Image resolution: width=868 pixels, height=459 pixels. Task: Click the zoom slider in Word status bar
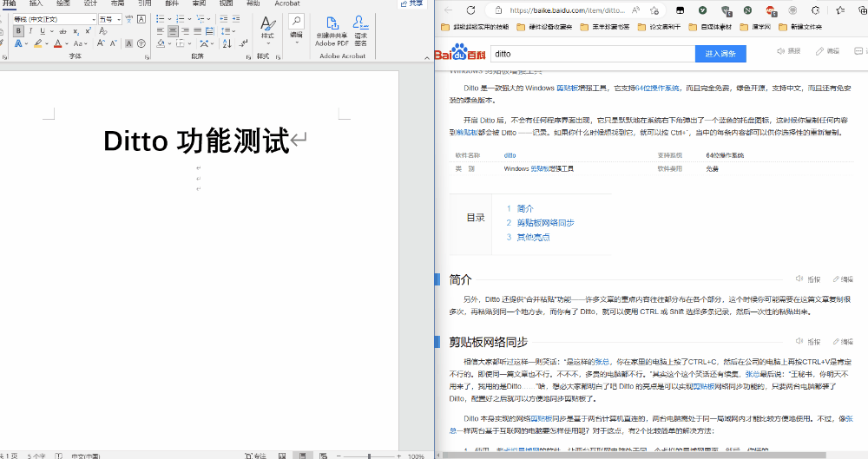click(x=369, y=456)
